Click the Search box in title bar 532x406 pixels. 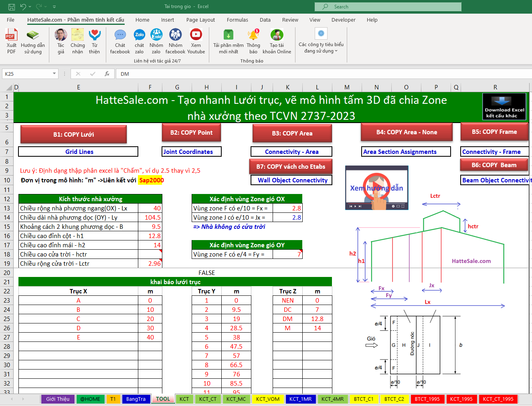tap(388, 7)
